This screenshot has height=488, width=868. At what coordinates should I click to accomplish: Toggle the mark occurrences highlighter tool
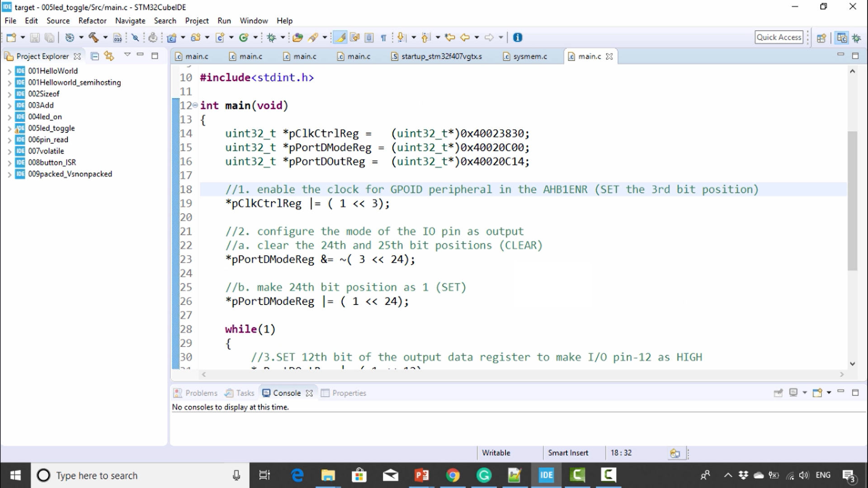point(340,38)
